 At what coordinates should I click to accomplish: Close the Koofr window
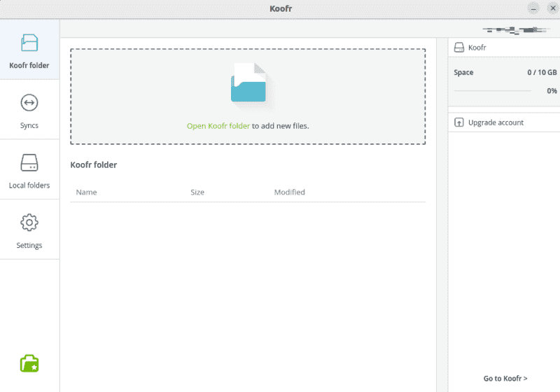click(553, 8)
